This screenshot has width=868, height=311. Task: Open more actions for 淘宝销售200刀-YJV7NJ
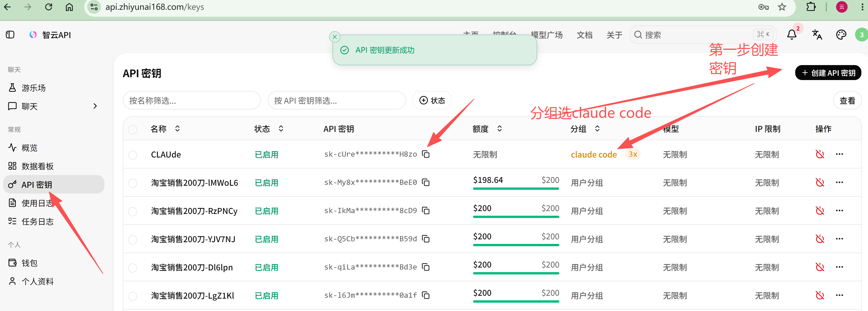[839, 239]
